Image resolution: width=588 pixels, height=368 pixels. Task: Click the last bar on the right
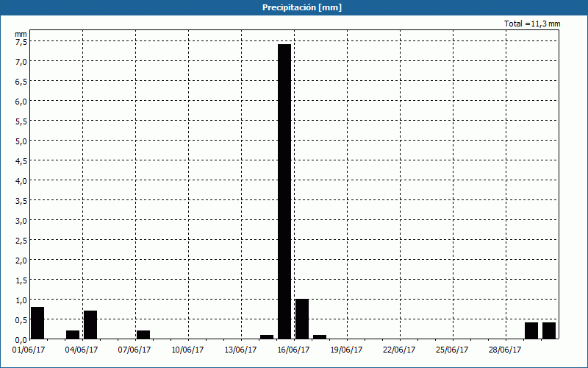click(x=549, y=330)
